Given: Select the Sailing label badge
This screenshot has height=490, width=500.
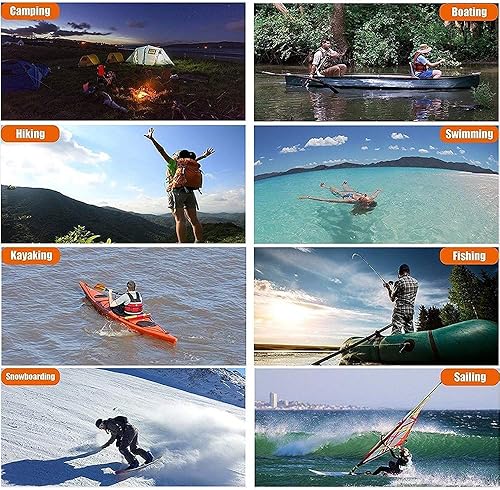Looking at the screenshot, I should click(x=470, y=377).
